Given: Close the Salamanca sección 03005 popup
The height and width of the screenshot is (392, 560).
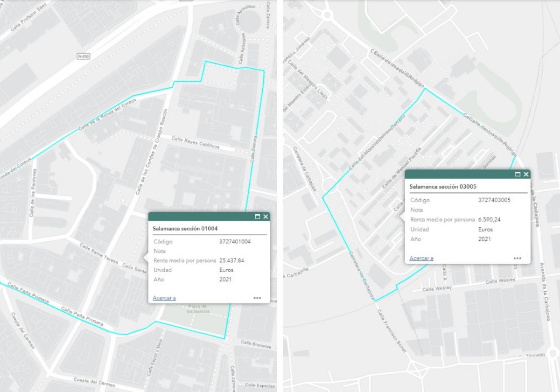Looking at the screenshot, I should [526, 174].
